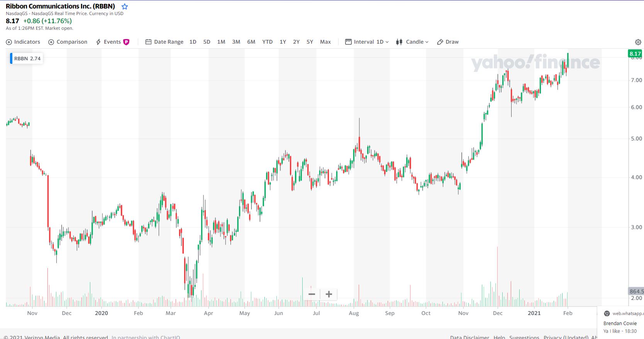The height and width of the screenshot is (339, 644).
Task: Zoom out the chart with minus button
Action: 312,294
